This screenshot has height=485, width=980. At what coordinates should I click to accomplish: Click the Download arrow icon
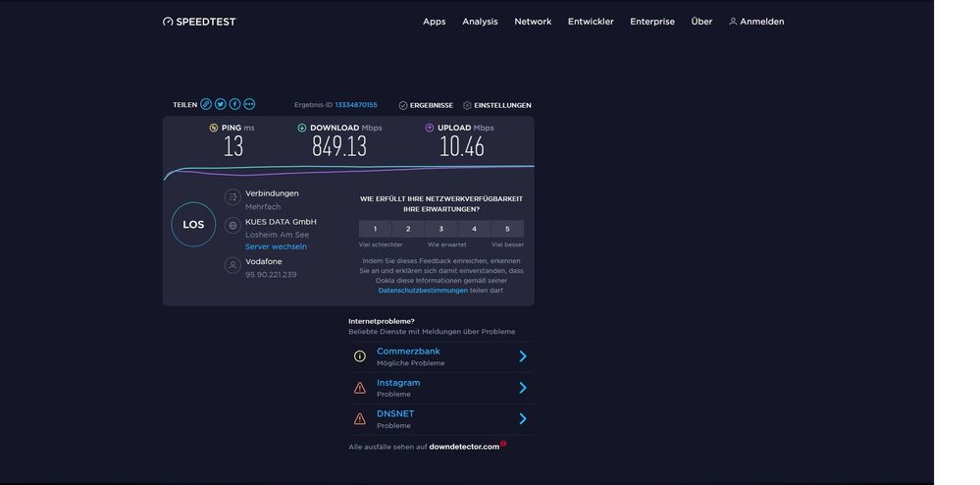point(302,128)
